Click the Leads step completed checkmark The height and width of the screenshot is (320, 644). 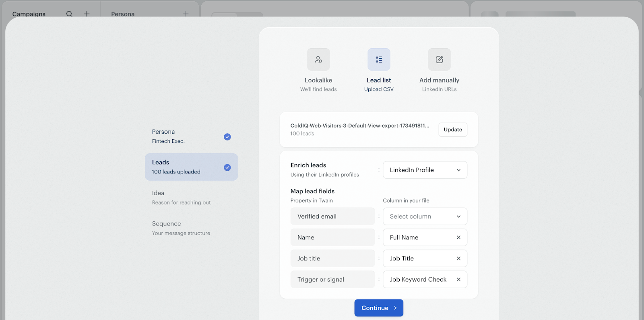click(227, 167)
